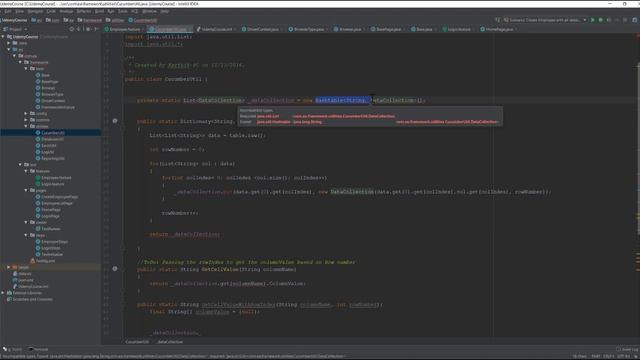Select BasePage class in project tree
This screenshot has width=640, height=360.
point(47,82)
